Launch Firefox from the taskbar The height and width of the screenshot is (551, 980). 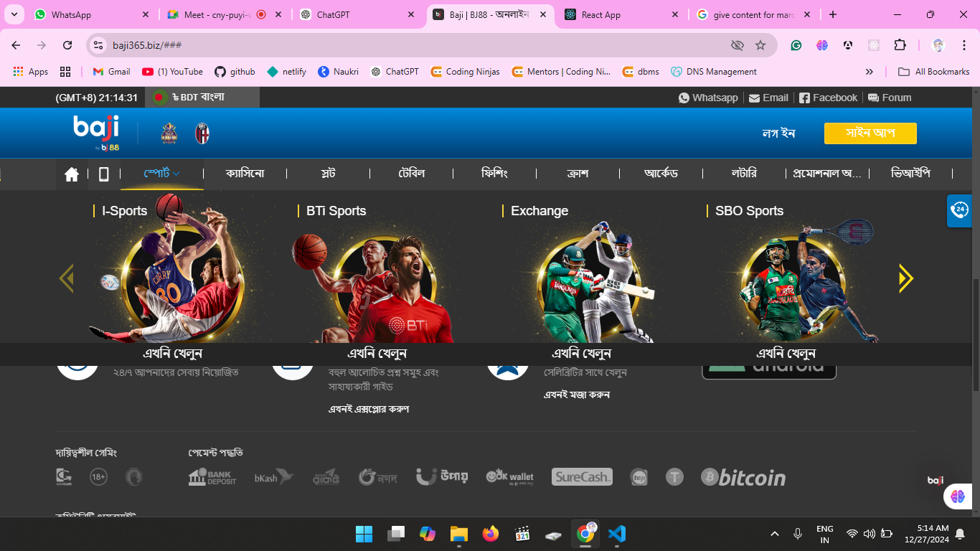(490, 534)
